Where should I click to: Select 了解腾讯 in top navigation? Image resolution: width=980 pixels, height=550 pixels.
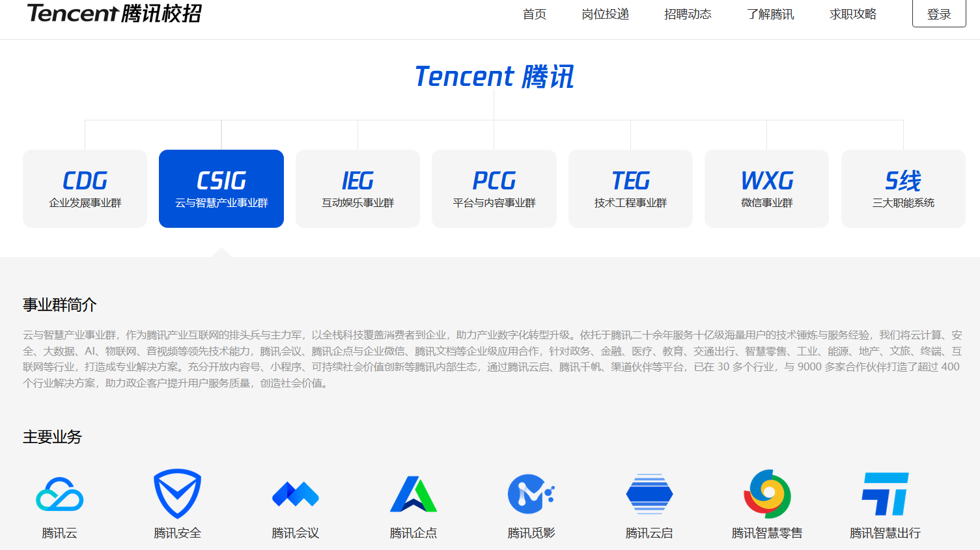coord(771,14)
